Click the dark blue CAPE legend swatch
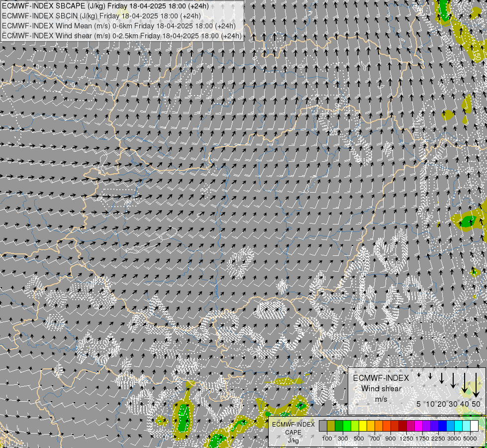 pos(443,426)
